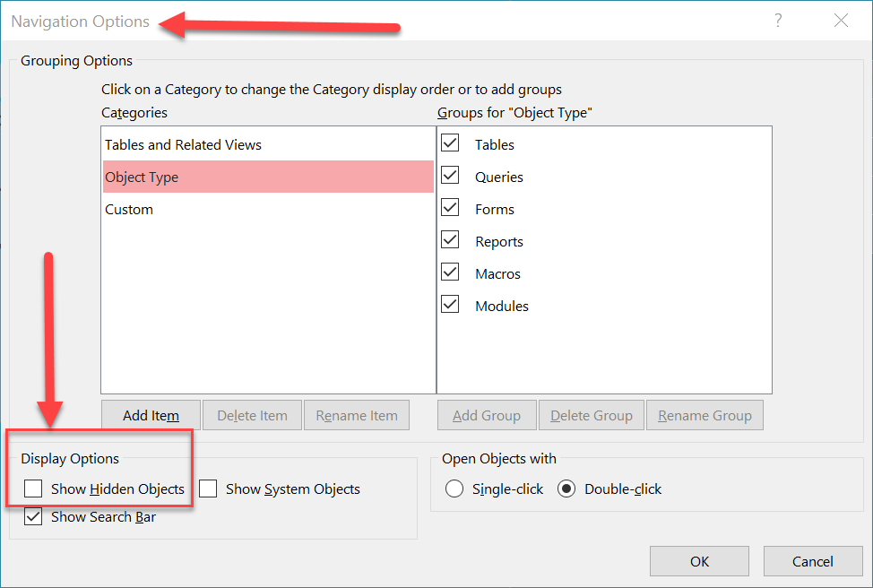Toggle the Reports group checkbox

click(x=451, y=240)
